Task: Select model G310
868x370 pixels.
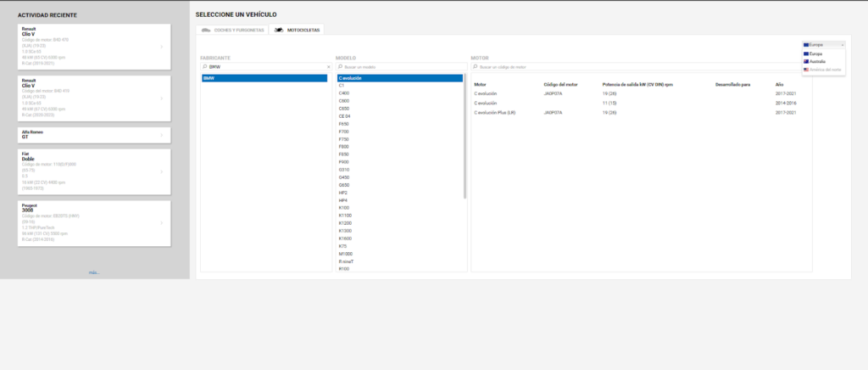Action: click(x=400, y=170)
